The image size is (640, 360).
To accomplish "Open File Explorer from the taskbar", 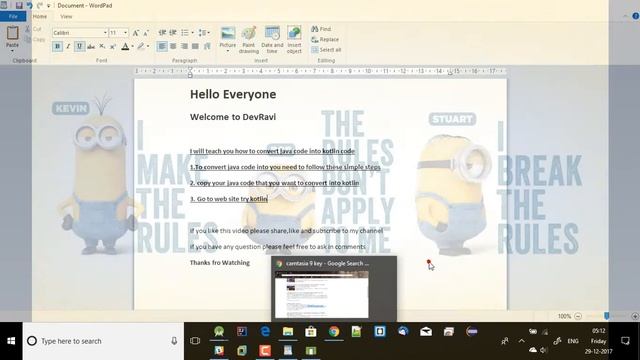I will 288,331.
